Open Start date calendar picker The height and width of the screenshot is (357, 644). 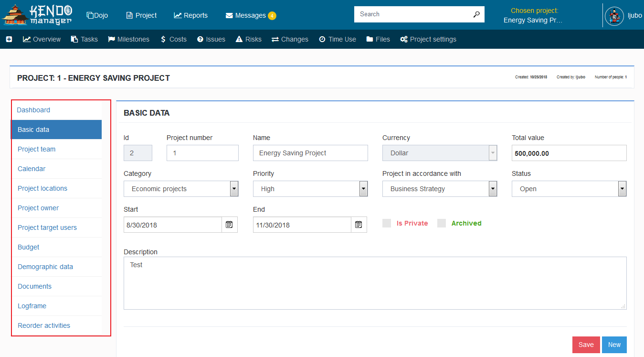229,225
